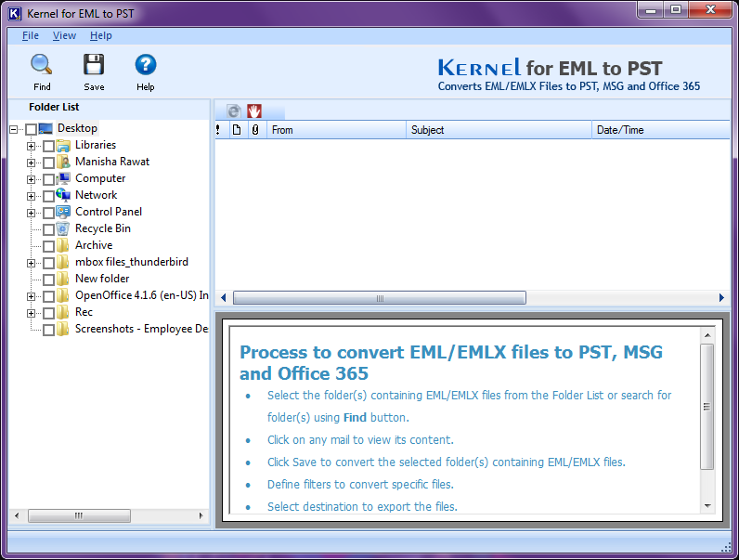
Task: Click left arrow of mail list scrollbar
Action: click(x=224, y=298)
